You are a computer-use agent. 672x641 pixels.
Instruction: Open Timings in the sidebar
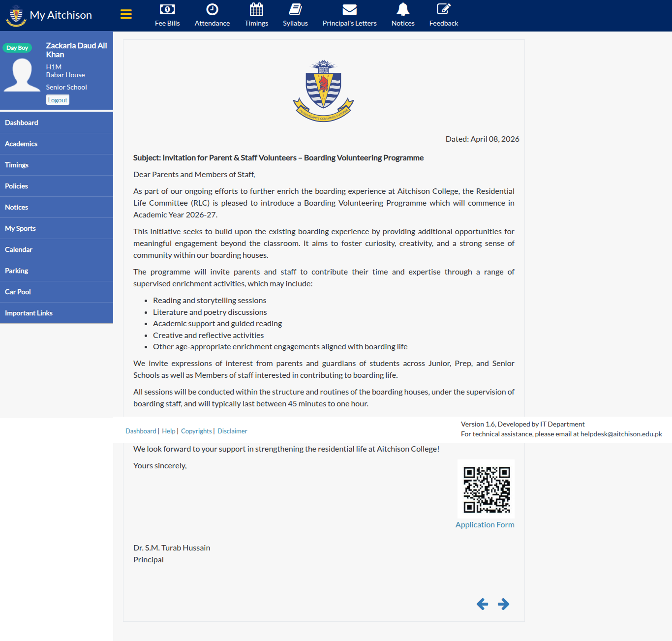(57, 165)
